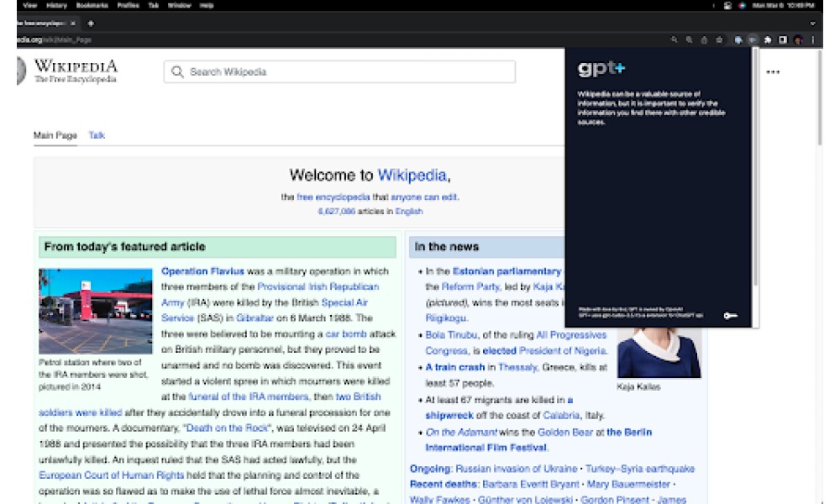840x504 pixels.
Task: Click the share icon in the address bar
Action: click(x=704, y=39)
